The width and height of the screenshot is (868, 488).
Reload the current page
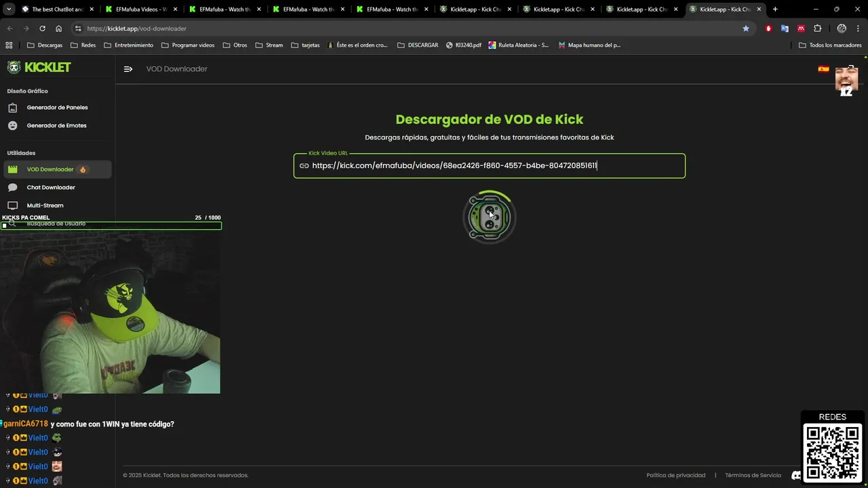pos(42,28)
